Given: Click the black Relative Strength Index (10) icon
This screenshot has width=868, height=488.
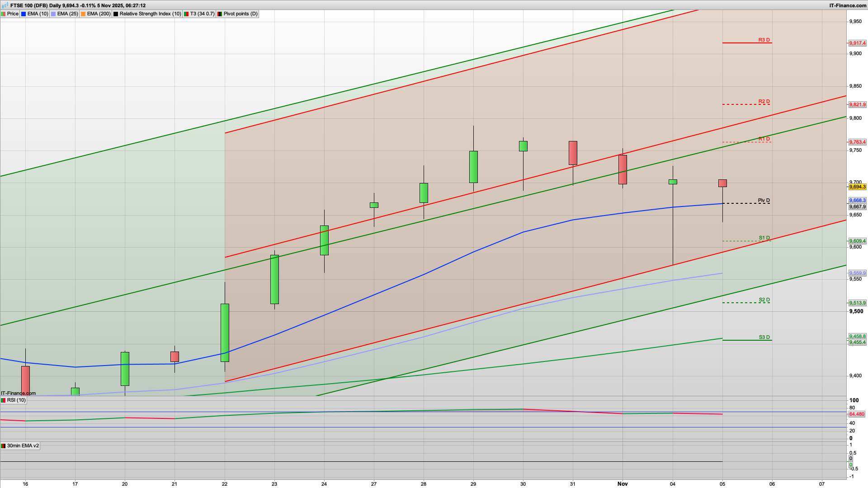Looking at the screenshot, I should click(116, 14).
